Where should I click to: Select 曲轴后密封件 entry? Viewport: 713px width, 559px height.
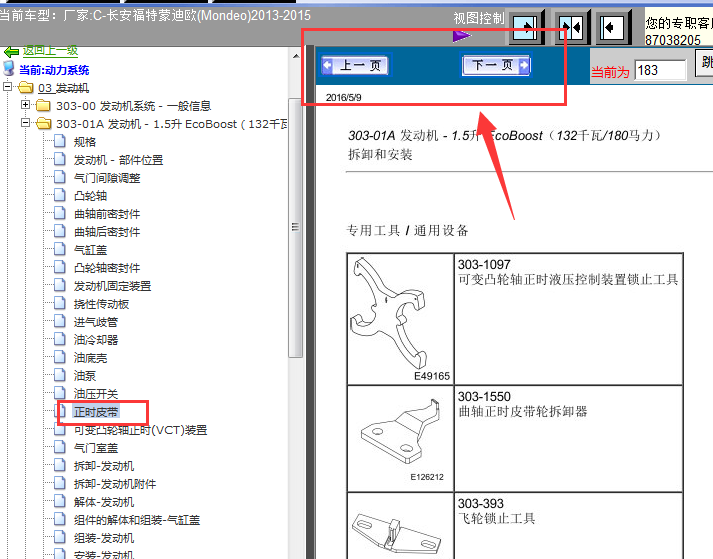107,232
